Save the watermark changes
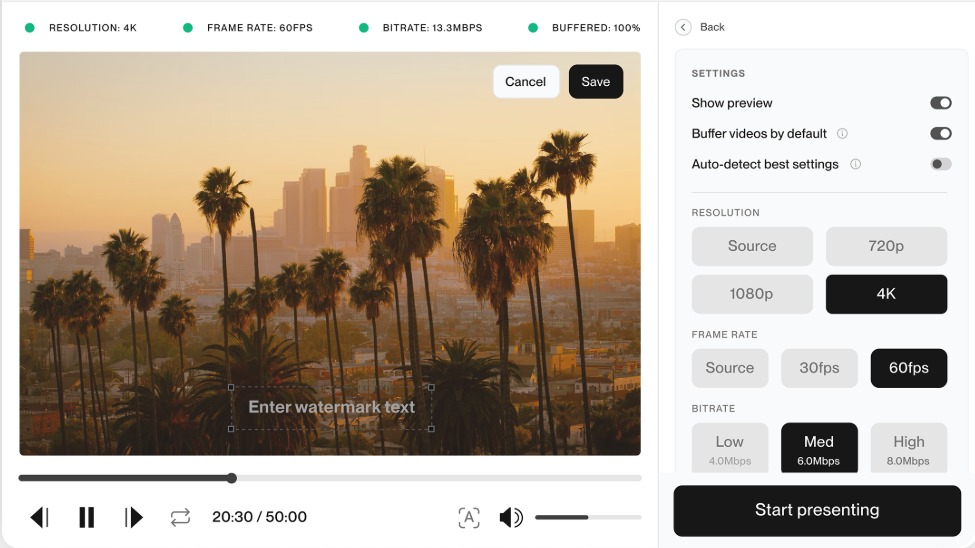Image resolution: width=975 pixels, height=548 pixels. click(595, 82)
